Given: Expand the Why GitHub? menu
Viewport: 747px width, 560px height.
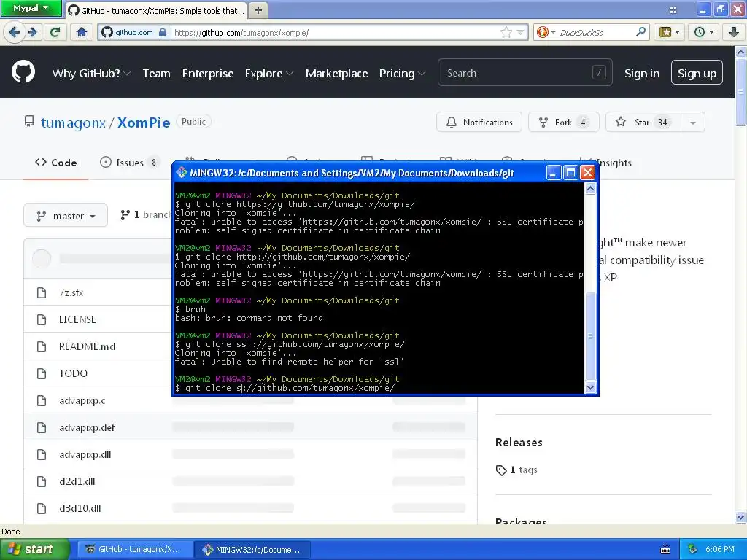Looking at the screenshot, I should [91, 74].
